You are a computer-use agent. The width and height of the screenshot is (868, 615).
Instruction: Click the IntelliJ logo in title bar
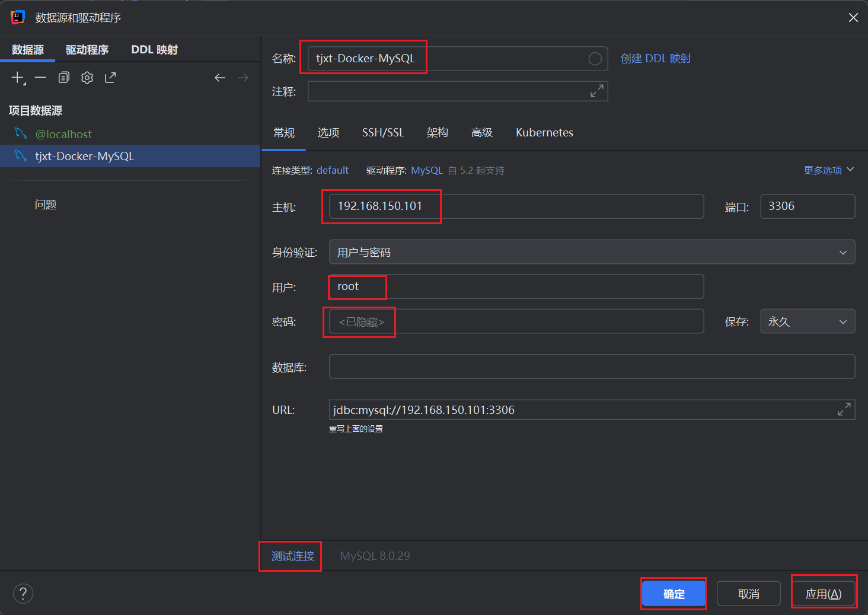pyautogui.click(x=18, y=18)
